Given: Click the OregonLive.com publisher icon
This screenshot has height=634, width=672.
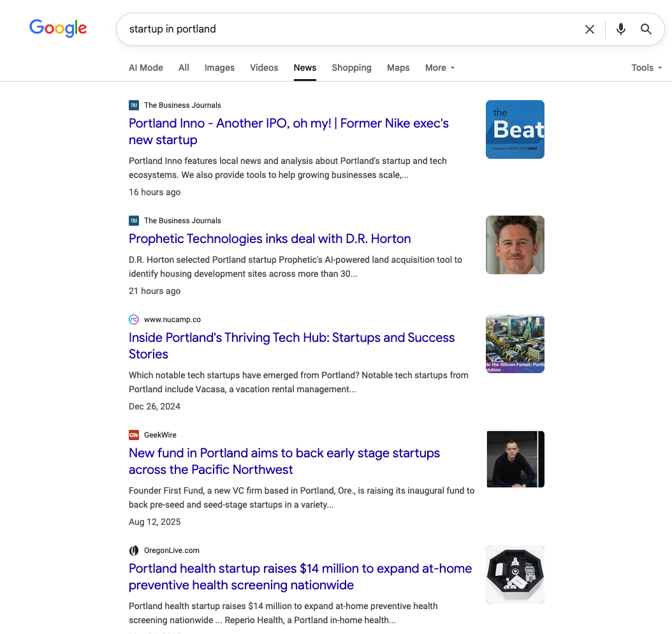Looking at the screenshot, I should coord(134,550).
